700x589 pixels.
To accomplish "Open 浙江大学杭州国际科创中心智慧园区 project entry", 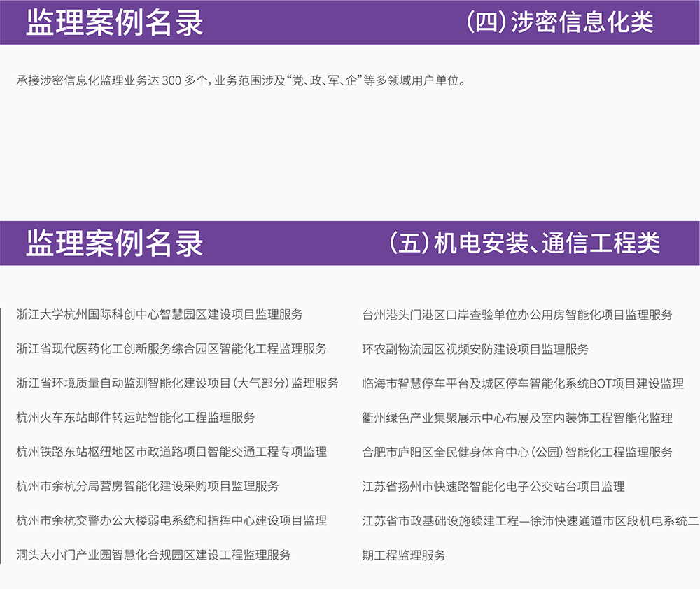I will 160,315.
